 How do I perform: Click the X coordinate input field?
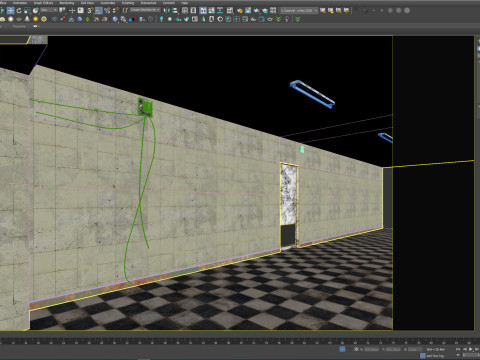[x=371, y=349]
